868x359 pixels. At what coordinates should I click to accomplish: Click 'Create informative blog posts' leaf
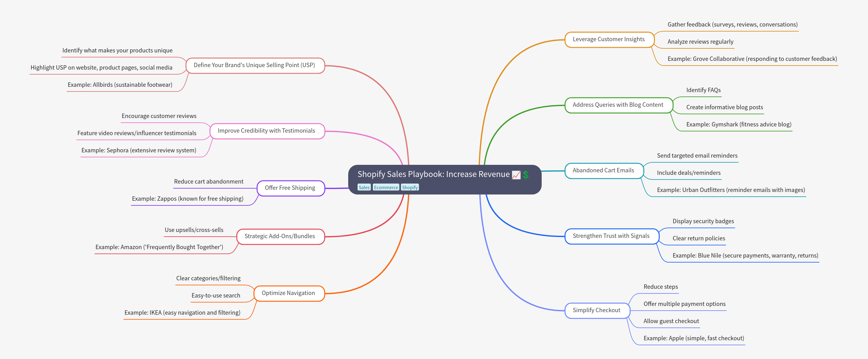pos(724,107)
